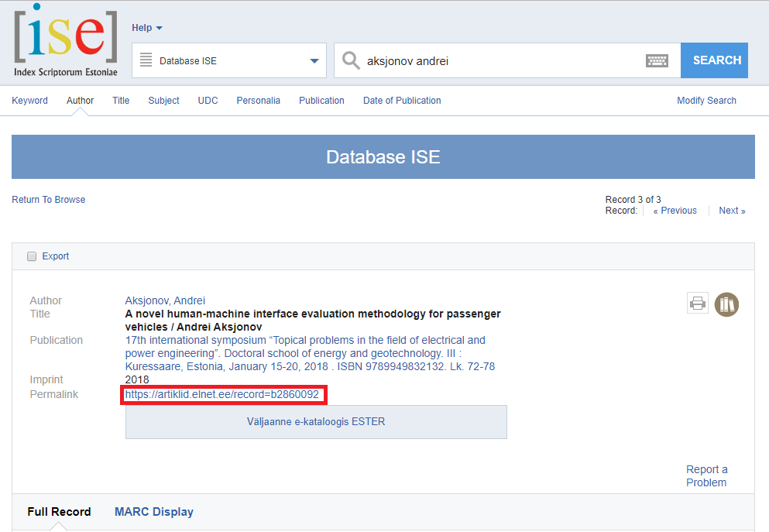Open permalink artiklid.elnet.ee/record=b2860092

pos(221,394)
